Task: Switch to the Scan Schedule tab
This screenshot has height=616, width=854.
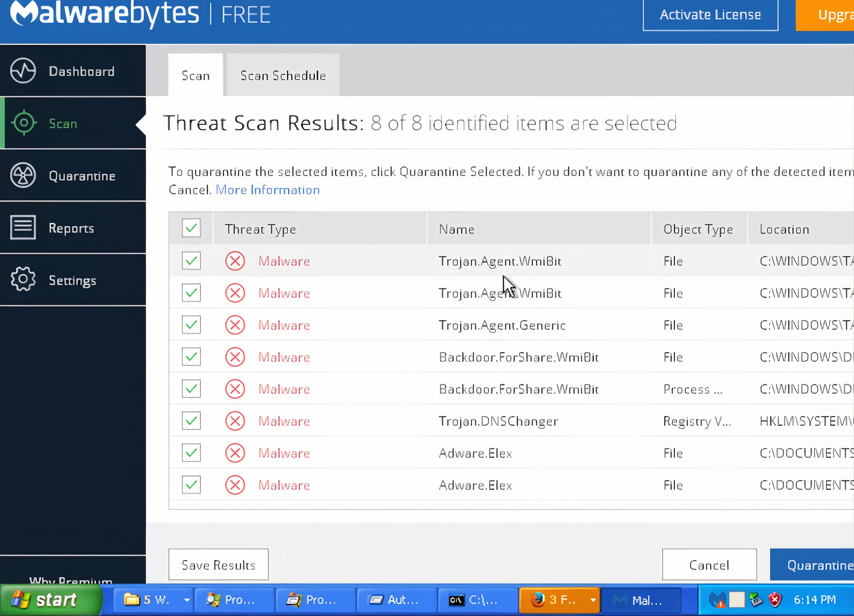Action: coord(283,76)
